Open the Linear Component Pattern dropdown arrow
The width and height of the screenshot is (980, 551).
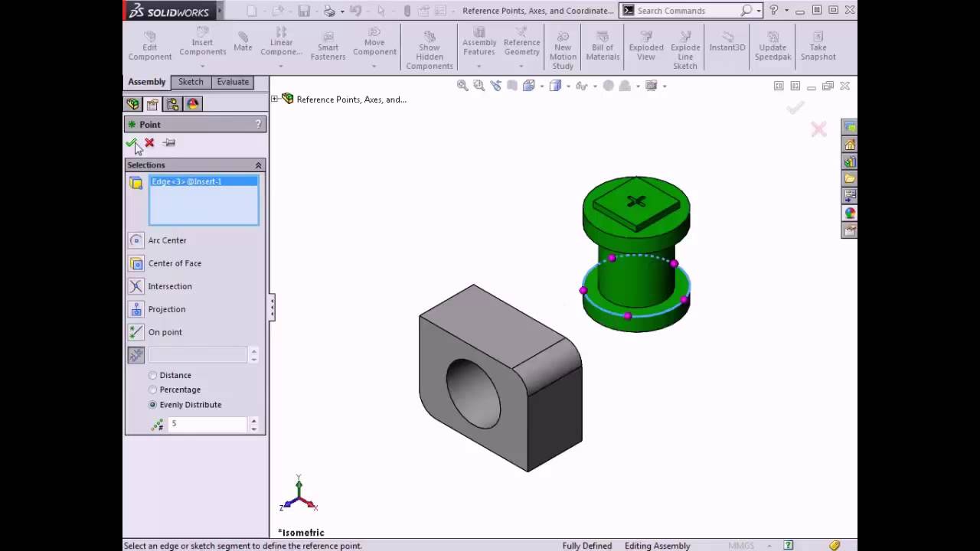(281, 66)
